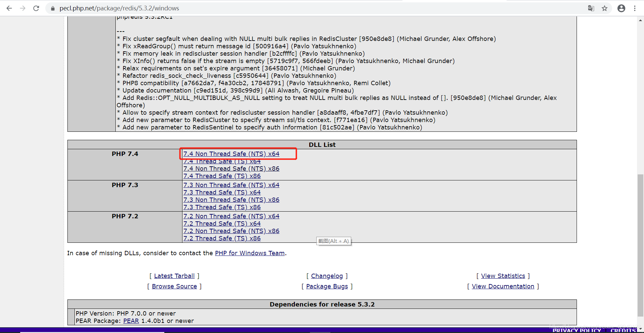This screenshot has height=333, width=644.
Task: Click the Fix cluster segfault changelog line
Action: pyautogui.click(x=306, y=39)
